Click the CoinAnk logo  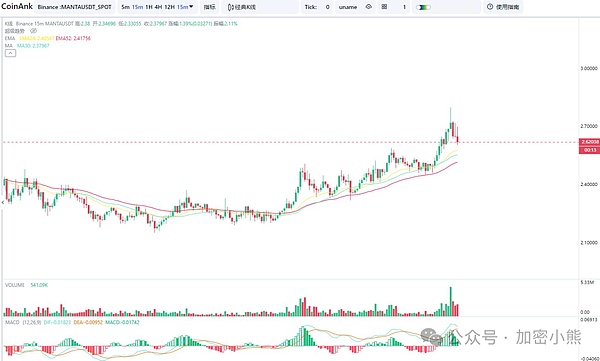pos(16,7)
